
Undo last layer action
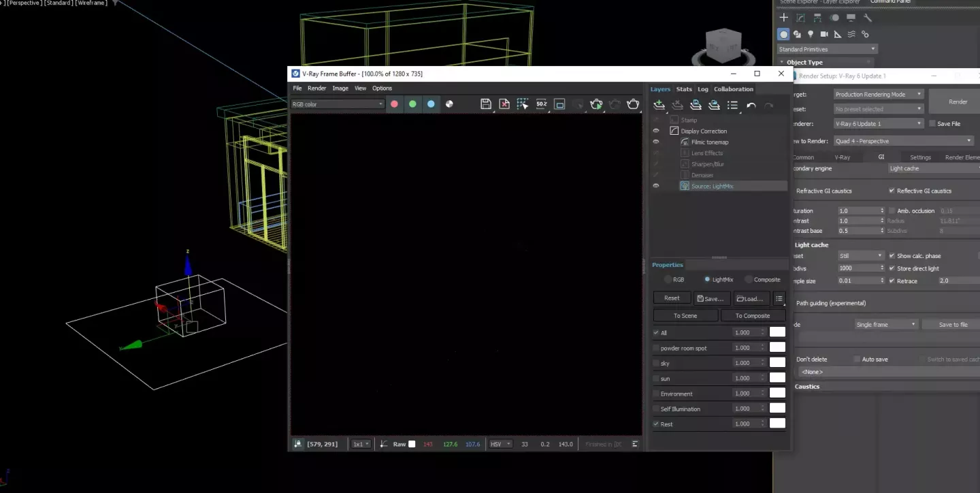751,105
